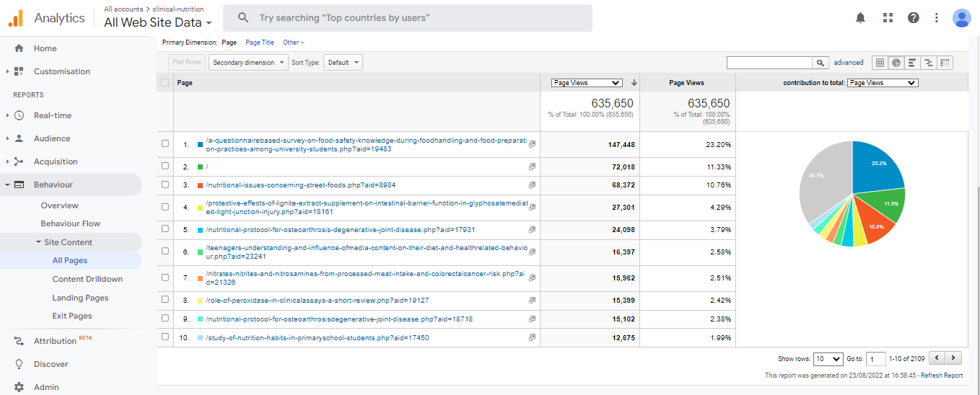Select the performance bar view icon
The height and width of the screenshot is (395, 980).
pos(912,63)
